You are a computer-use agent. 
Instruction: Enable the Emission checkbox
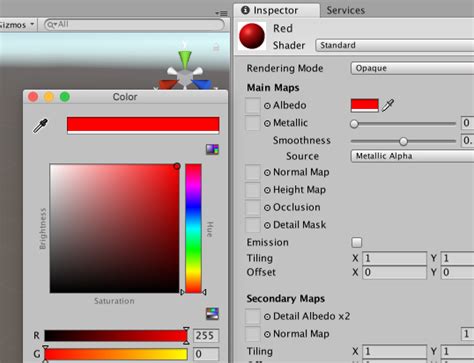(356, 242)
